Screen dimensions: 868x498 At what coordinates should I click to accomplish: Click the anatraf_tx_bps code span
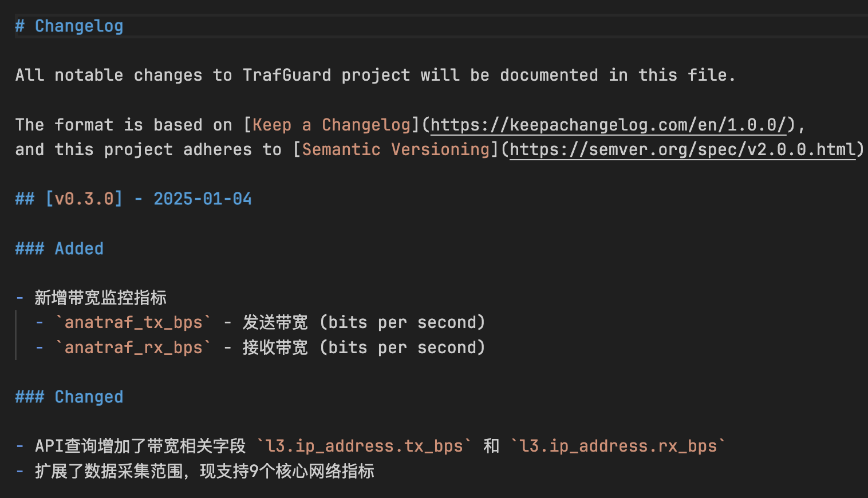[133, 322]
